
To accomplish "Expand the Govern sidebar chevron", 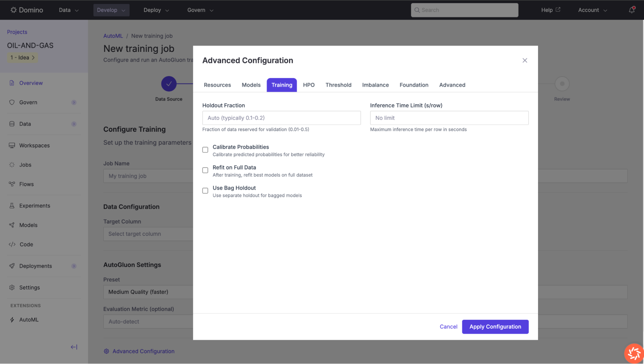I will tap(74, 102).
